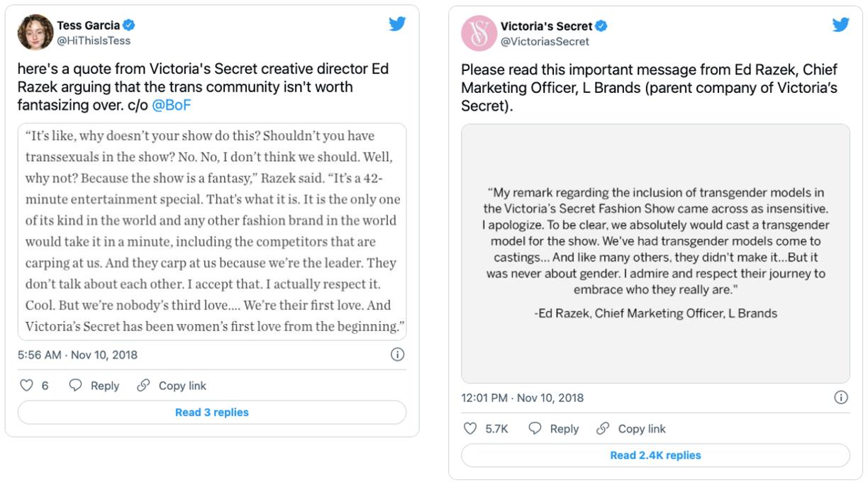Viewport: 868px width, 485px height.
Task: Open info icon next to 12:01 PM timestamp
Action: pyautogui.click(x=840, y=398)
